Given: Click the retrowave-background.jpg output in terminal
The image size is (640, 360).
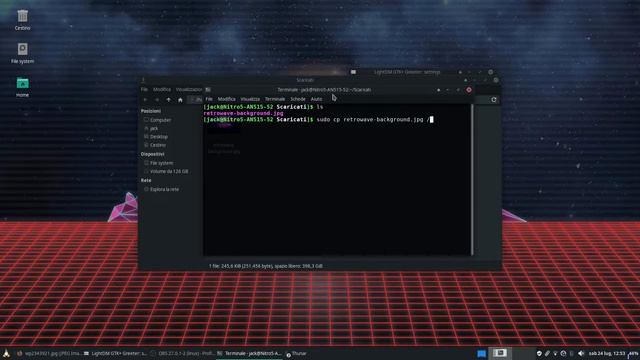Looking at the screenshot, I should point(243,113).
